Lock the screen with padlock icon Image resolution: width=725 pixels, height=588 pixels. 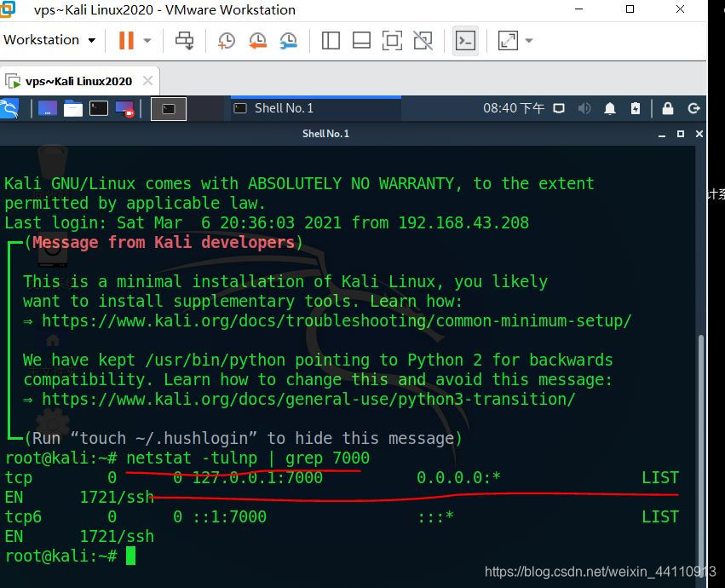[x=668, y=109]
